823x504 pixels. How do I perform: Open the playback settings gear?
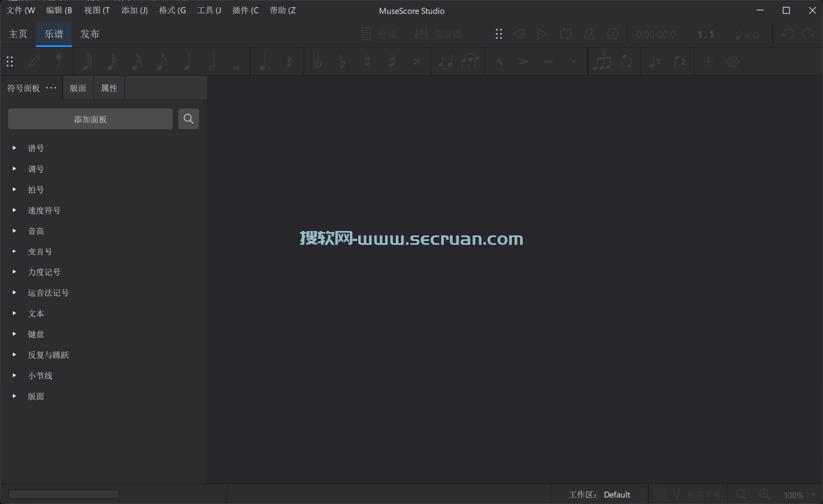612,34
